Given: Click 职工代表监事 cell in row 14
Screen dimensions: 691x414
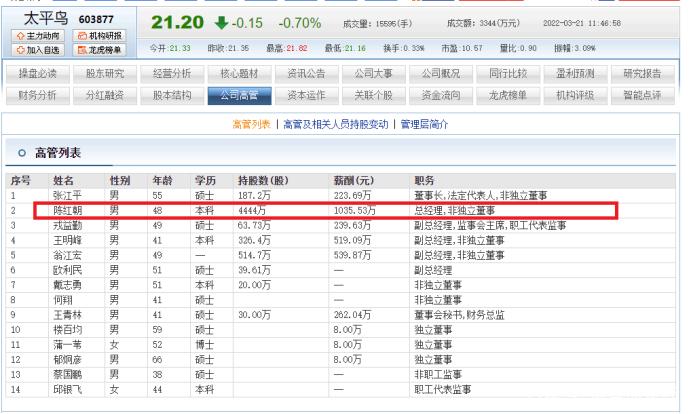Looking at the screenshot, I should pyautogui.click(x=442, y=390).
